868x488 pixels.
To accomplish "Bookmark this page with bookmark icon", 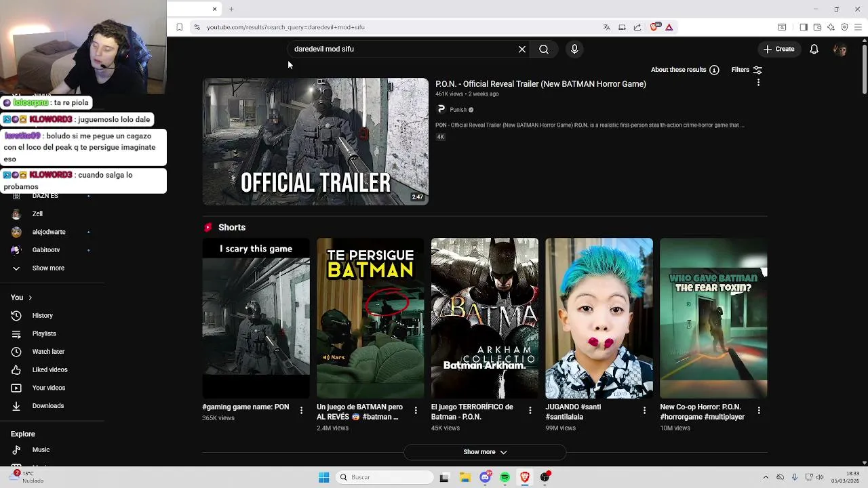I will pos(179,27).
